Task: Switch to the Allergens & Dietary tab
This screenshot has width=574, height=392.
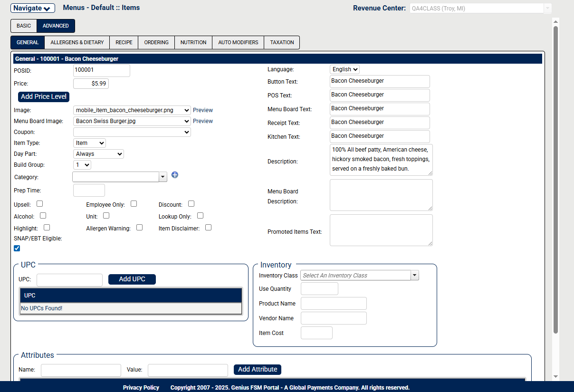Action: pyautogui.click(x=77, y=42)
